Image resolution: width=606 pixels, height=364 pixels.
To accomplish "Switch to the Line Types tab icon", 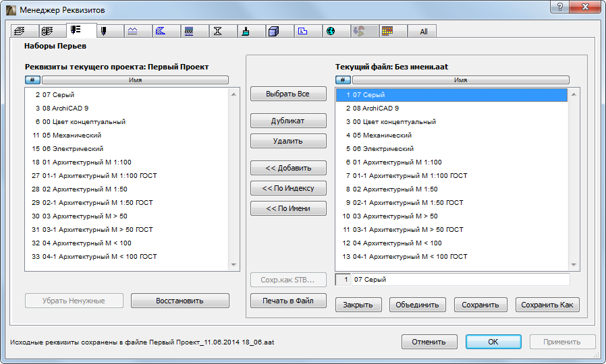I will pos(138,31).
